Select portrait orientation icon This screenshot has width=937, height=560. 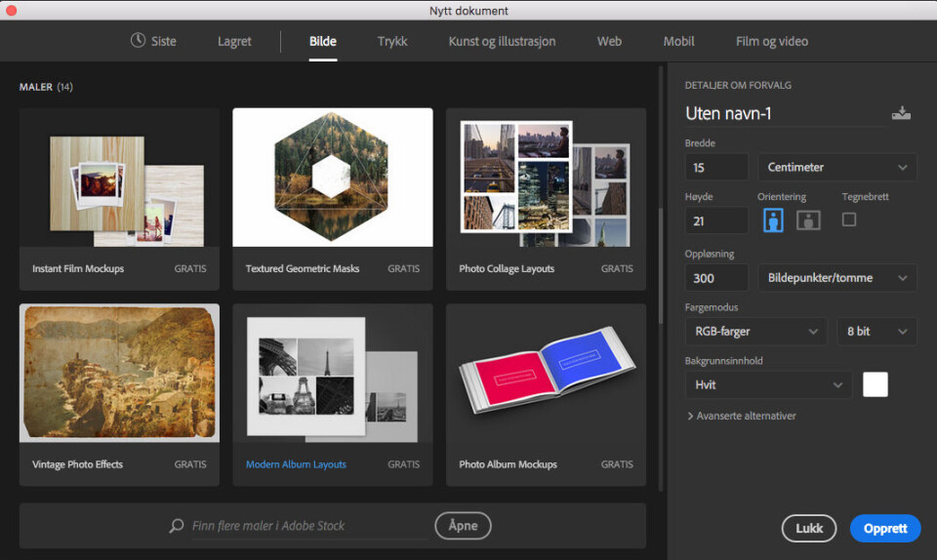pos(773,220)
